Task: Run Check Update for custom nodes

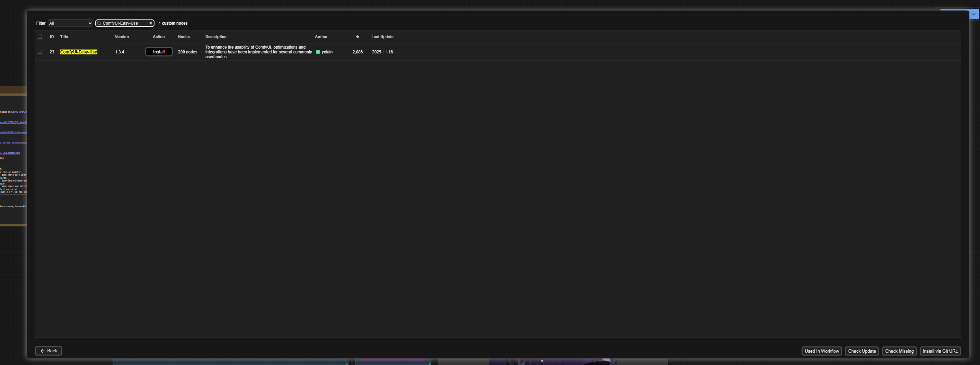Action: coord(862,351)
